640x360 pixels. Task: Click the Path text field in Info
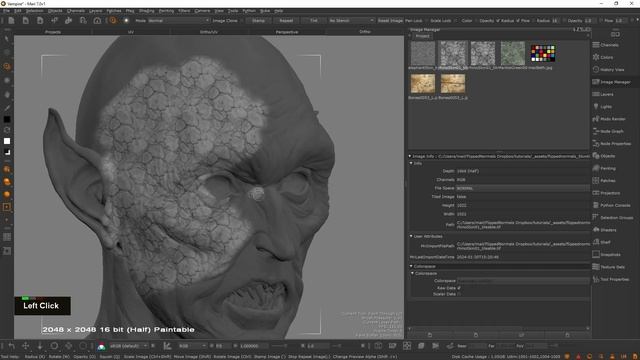[x=523, y=225]
